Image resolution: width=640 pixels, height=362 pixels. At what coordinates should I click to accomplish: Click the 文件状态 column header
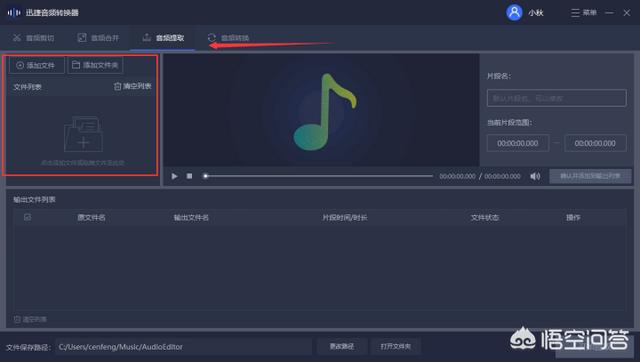484,218
